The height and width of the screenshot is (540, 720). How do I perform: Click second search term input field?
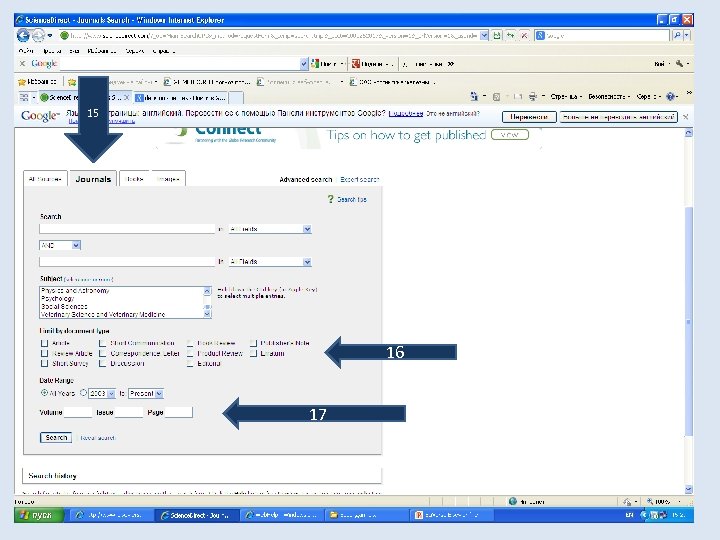(x=127, y=262)
